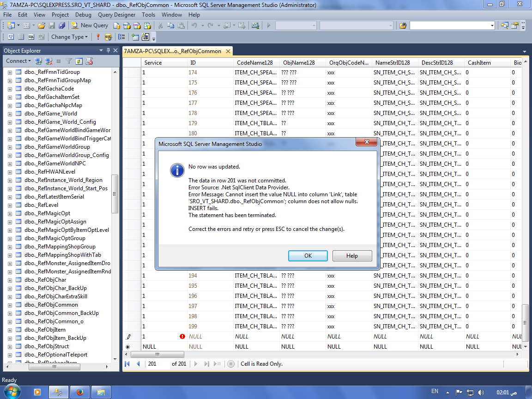Image resolution: width=532 pixels, height=399 pixels.
Task: Open the Object Explorer window position dropdown
Action: point(101,50)
